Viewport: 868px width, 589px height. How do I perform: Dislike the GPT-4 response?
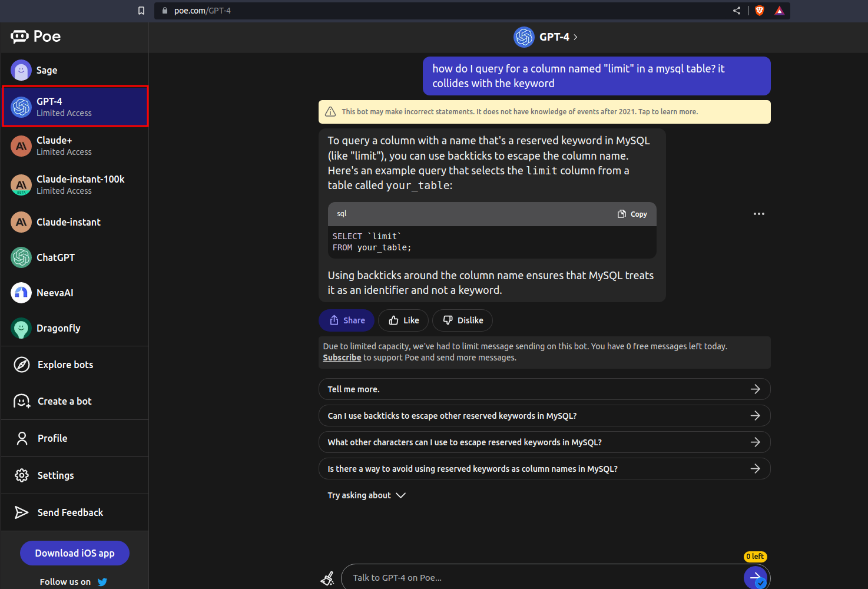click(463, 320)
